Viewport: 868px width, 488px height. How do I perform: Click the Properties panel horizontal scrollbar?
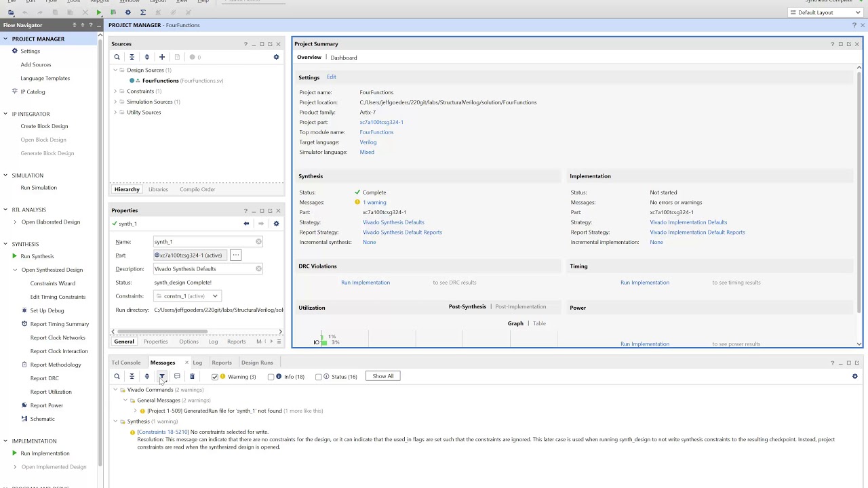click(x=162, y=331)
